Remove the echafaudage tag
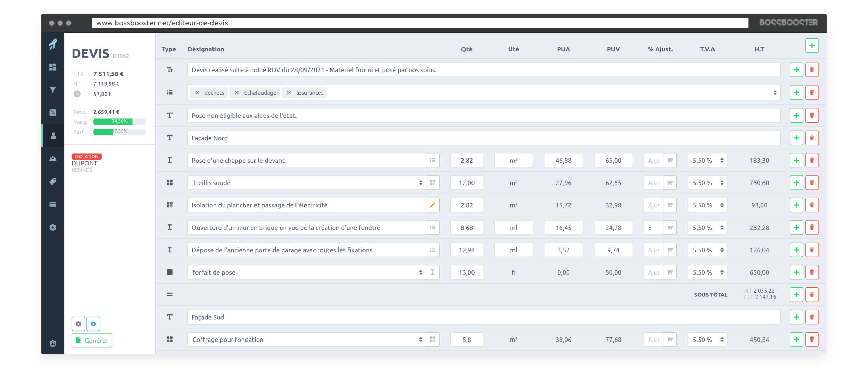The width and height of the screenshot is (868, 368). [236, 93]
